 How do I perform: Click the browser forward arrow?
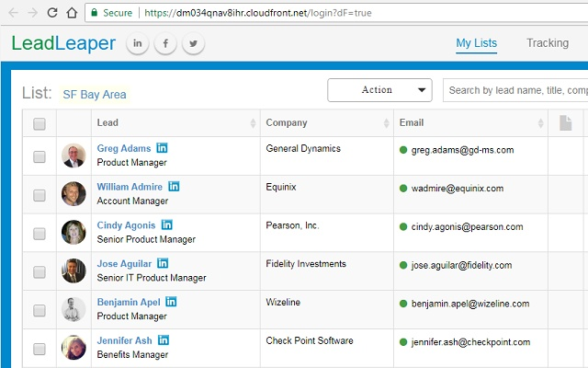click(x=33, y=13)
